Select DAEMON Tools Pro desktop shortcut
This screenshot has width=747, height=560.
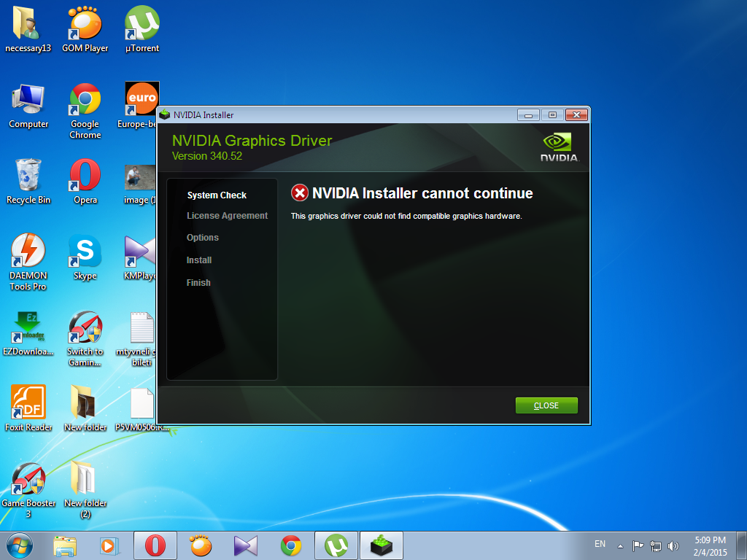(x=28, y=262)
